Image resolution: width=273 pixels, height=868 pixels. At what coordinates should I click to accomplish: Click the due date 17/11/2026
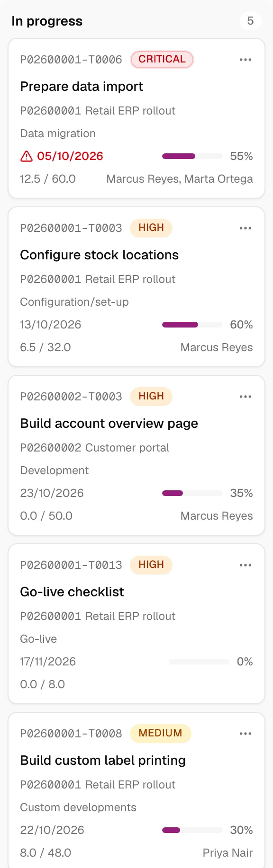[x=48, y=662]
